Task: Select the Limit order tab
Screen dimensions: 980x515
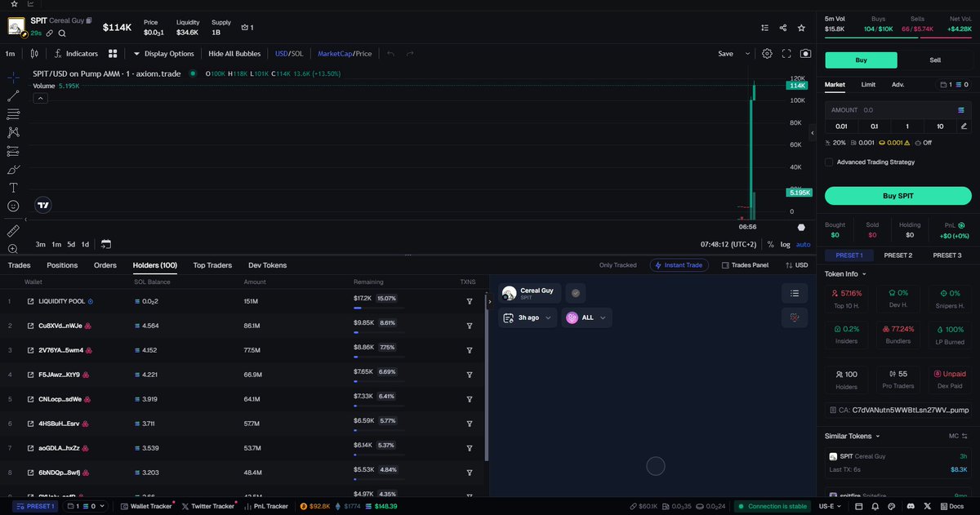Action: [868, 84]
